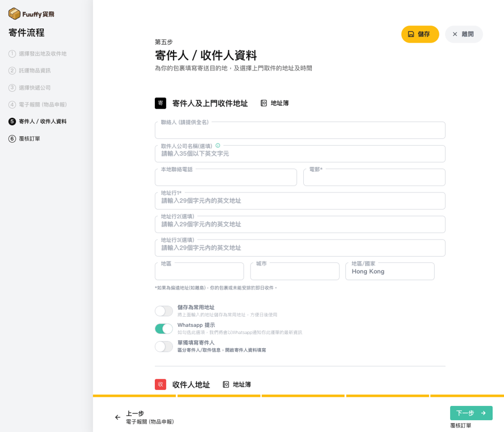Open the 地區 dropdown field
The image size is (504, 432).
[x=199, y=271]
